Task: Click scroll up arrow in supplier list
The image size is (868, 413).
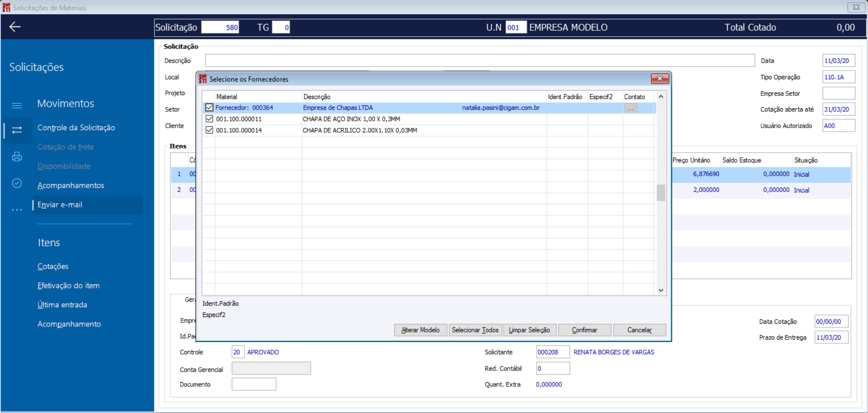Action: pyautogui.click(x=661, y=96)
